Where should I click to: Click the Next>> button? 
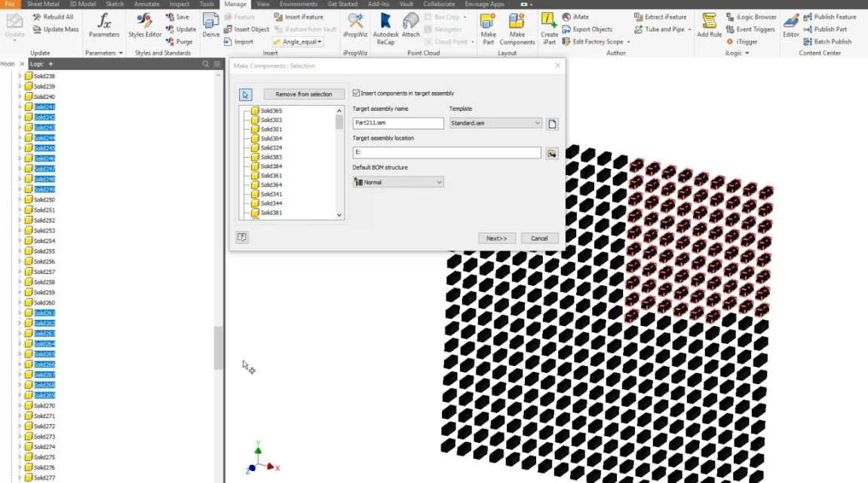pyautogui.click(x=496, y=238)
